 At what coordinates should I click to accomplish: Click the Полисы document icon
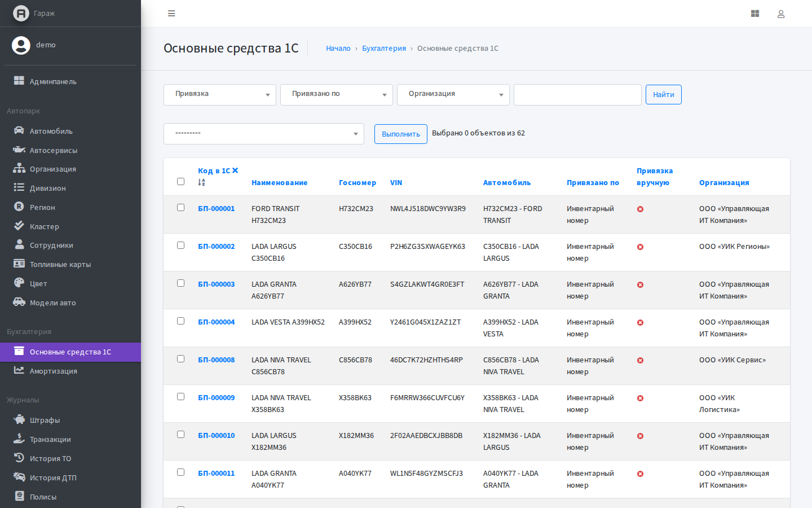pos(19,496)
